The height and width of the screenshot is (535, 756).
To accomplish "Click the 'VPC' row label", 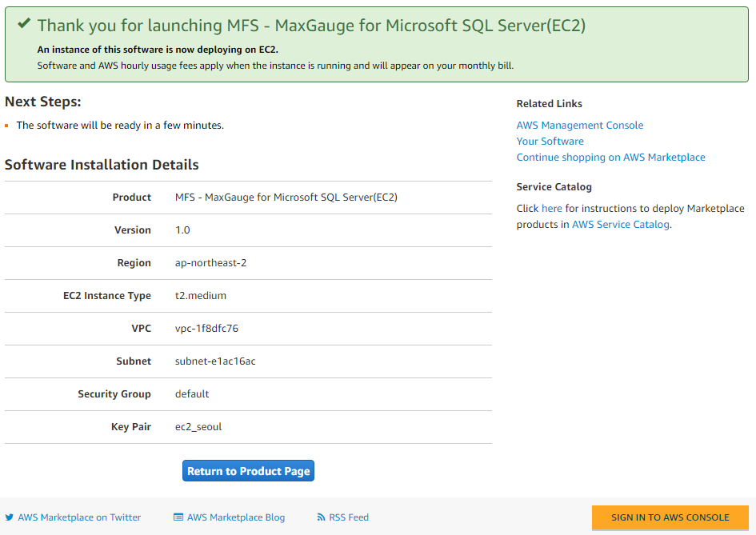I will point(142,328).
